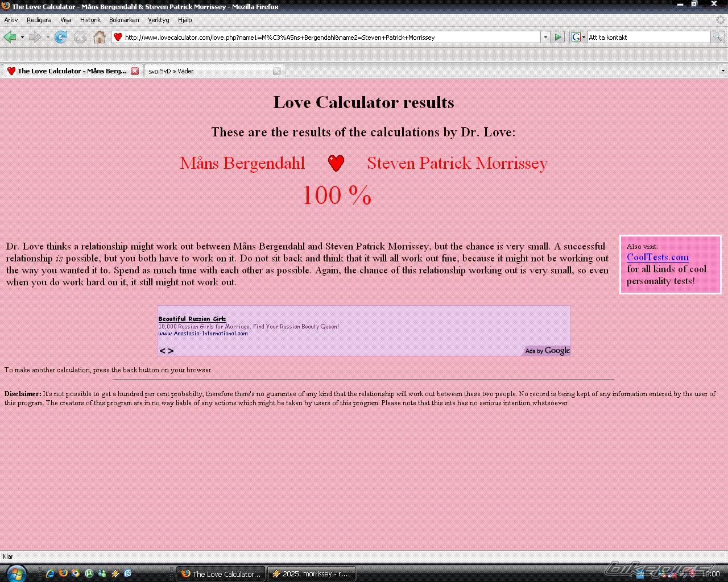Click the green Go arrow beside the address bar
This screenshot has width=728, height=582.
pos(558,37)
